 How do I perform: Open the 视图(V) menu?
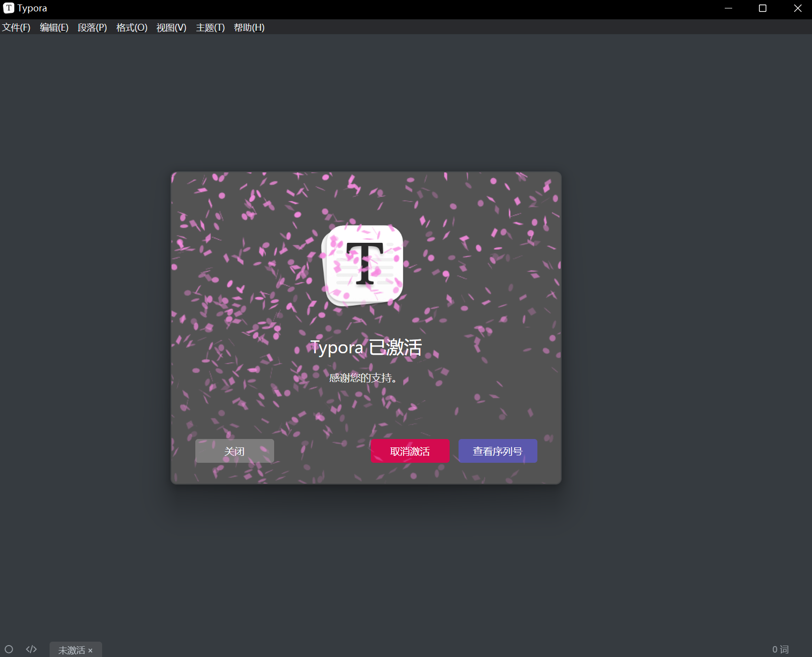coord(171,28)
